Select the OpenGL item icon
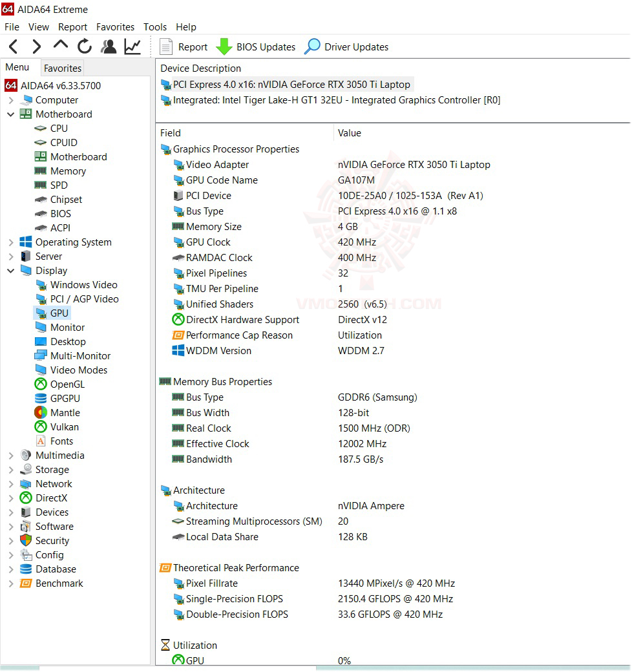Viewport: 632px width, 672px height. coord(41,384)
